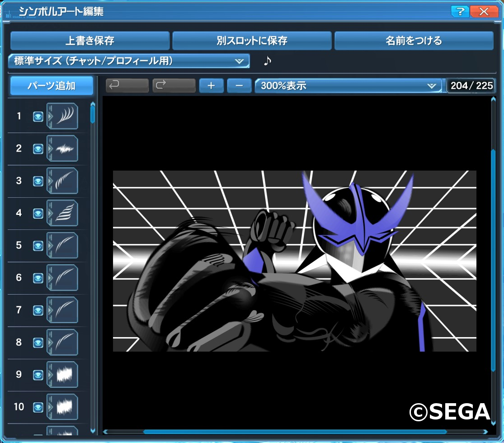Expand the layer 2 group arrow
Image resolution: width=504 pixels, height=443 pixels.
[x=50, y=148]
